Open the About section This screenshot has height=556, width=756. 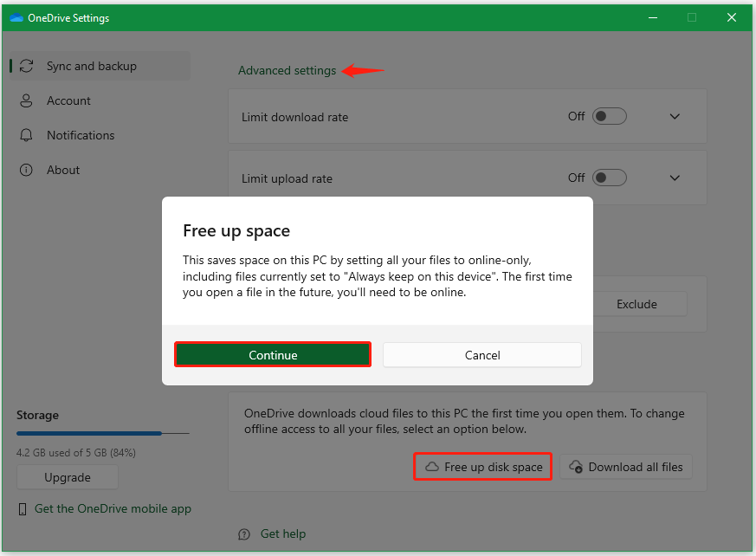pyautogui.click(x=100, y=171)
